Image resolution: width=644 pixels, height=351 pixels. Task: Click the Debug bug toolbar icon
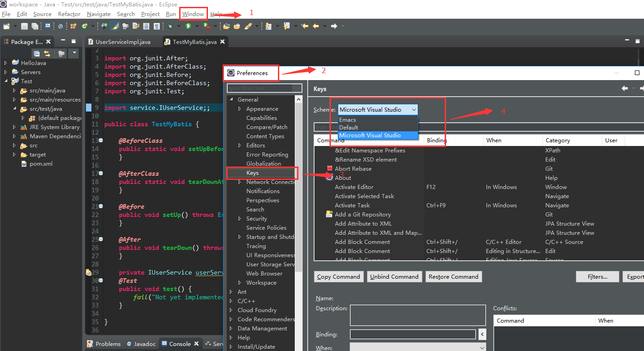click(170, 26)
